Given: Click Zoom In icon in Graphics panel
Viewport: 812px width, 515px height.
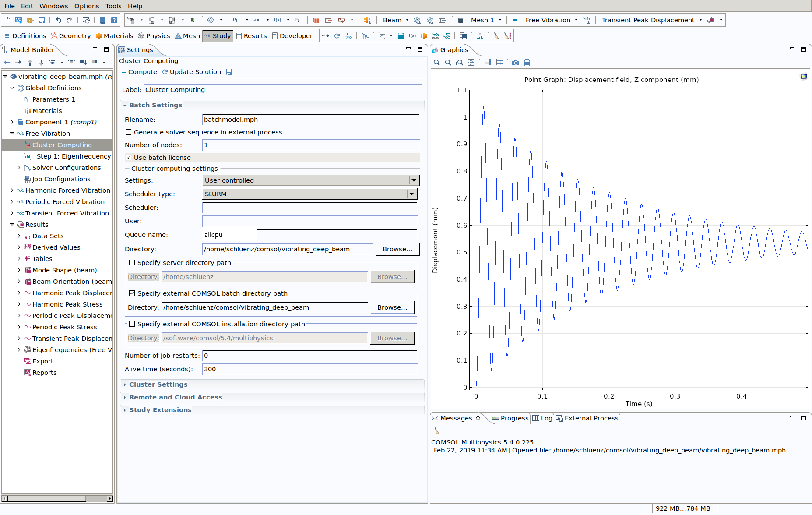Looking at the screenshot, I should [436, 63].
